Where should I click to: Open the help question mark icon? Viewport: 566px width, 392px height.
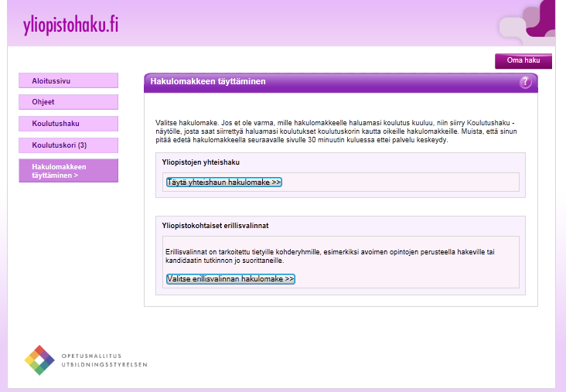pos(525,82)
